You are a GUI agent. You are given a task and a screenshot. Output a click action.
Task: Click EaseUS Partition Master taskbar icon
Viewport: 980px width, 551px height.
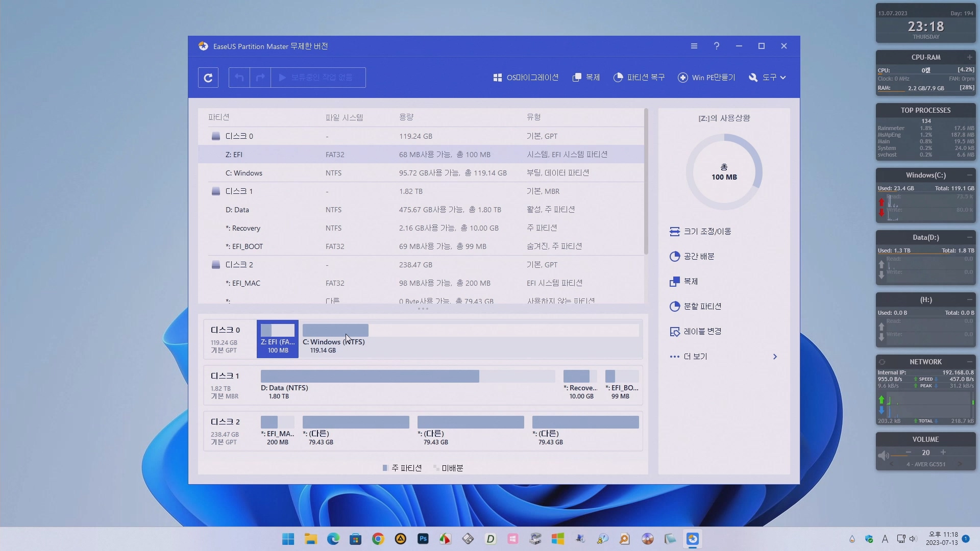[x=692, y=539]
